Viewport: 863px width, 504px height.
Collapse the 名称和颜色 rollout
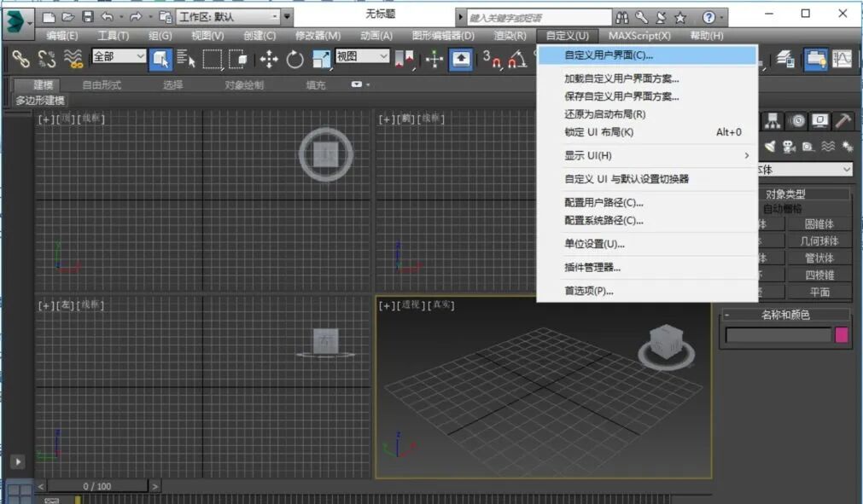[x=726, y=315]
